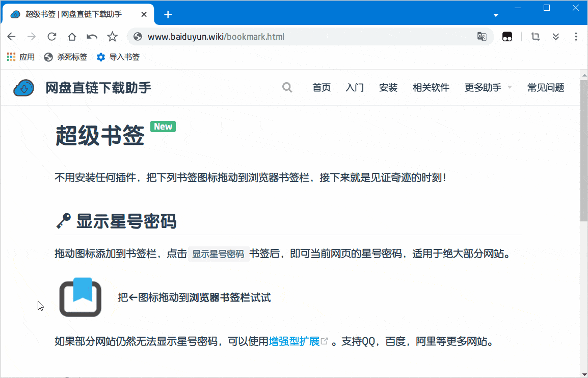Image resolution: width=588 pixels, height=378 pixels.
Task: Open the site search magnifier icon
Action: pyautogui.click(x=287, y=87)
